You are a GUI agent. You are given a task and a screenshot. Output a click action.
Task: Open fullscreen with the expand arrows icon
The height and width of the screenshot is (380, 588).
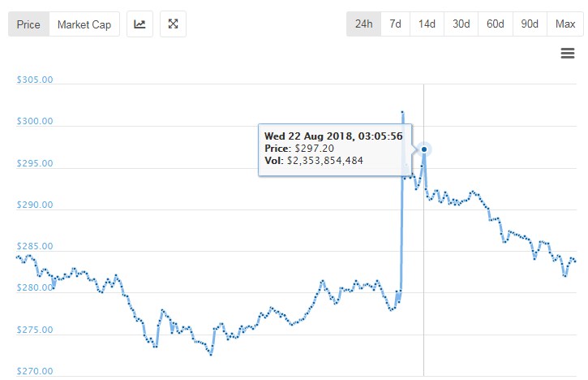[173, 24]
